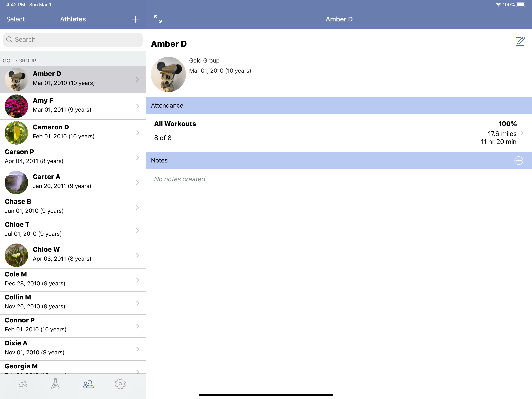Expand All Workouts attendance details chevron
The image size is (532, 399).
click(x=522, y=133)
